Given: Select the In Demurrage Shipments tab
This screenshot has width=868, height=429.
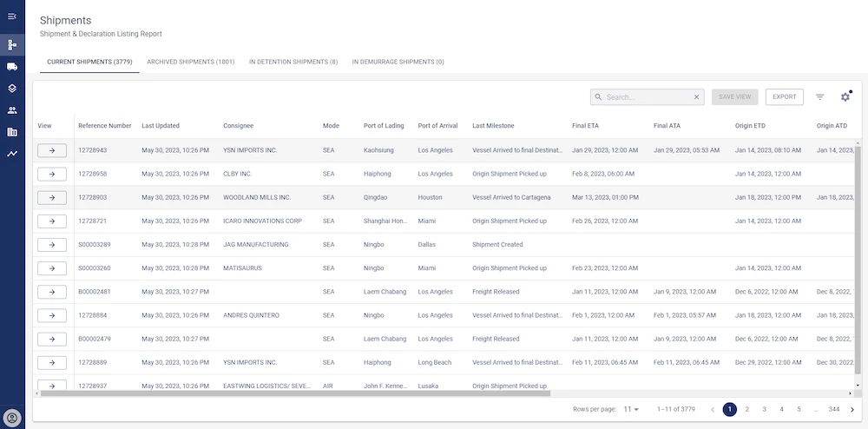Looking at the screenshot, I should [398, 63].
